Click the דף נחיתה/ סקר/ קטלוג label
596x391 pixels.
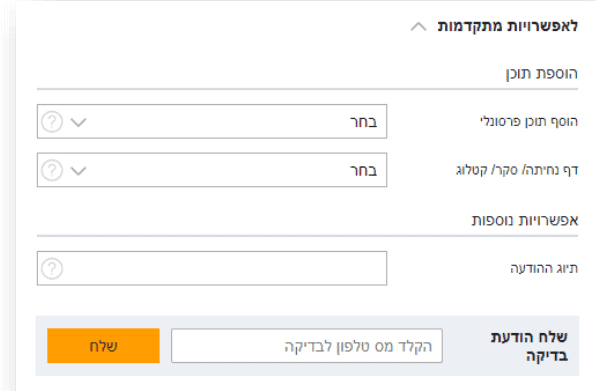pos(517,170)
